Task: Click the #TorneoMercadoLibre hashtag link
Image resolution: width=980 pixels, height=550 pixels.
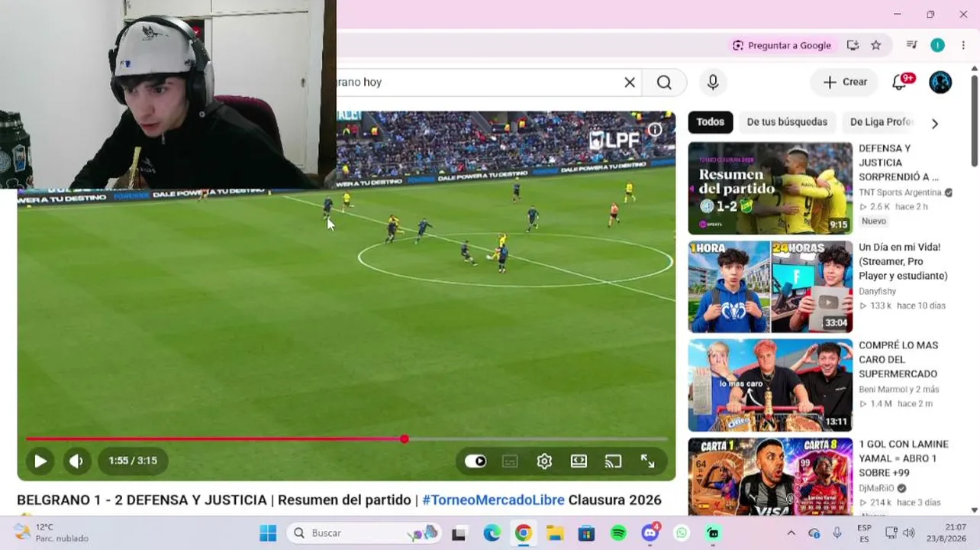Action: (493, 500)
